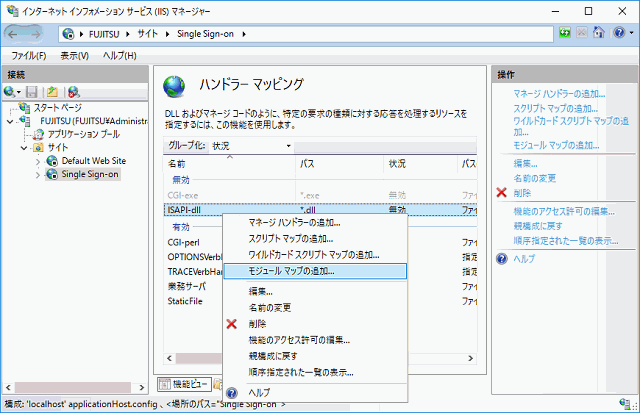Open dropdown arrow next to toolbar help icon
The image size is (640, 413).
(631, 33)
